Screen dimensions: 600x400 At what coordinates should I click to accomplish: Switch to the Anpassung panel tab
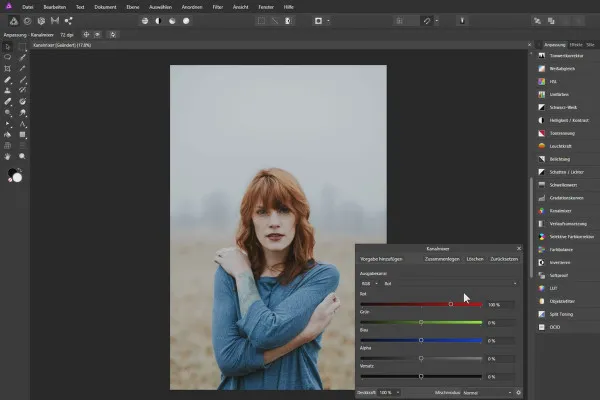click(x=554, y=45)
